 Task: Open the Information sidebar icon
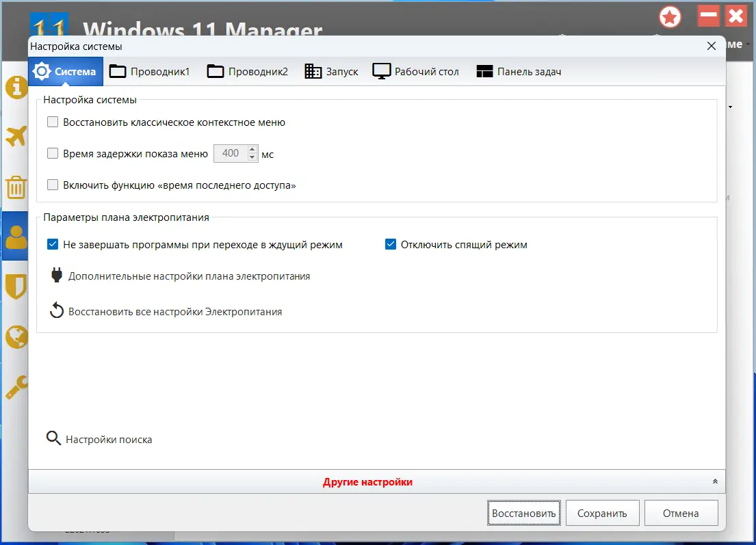pyautogui.click(x=16, y=88)
